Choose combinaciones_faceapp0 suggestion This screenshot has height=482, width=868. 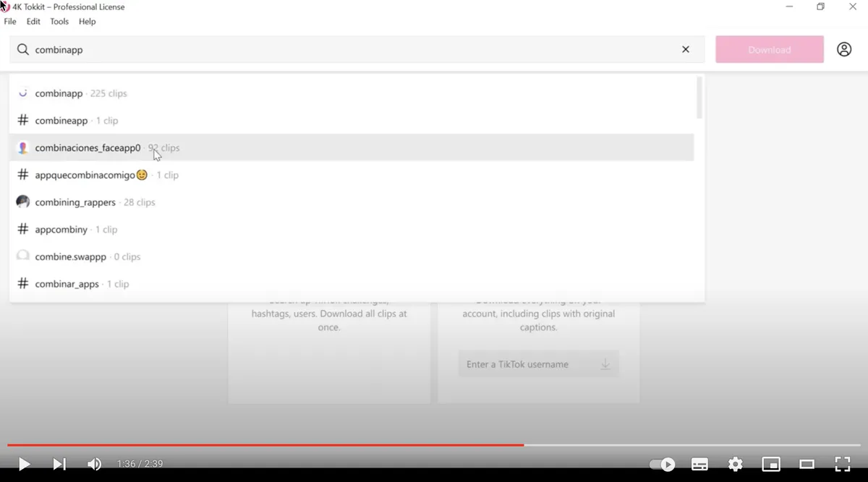352,147
